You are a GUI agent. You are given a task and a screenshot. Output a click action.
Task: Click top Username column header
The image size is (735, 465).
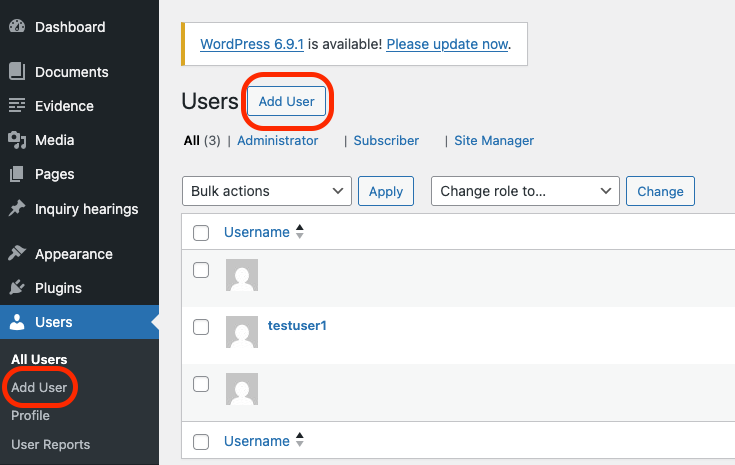point(257,232)
